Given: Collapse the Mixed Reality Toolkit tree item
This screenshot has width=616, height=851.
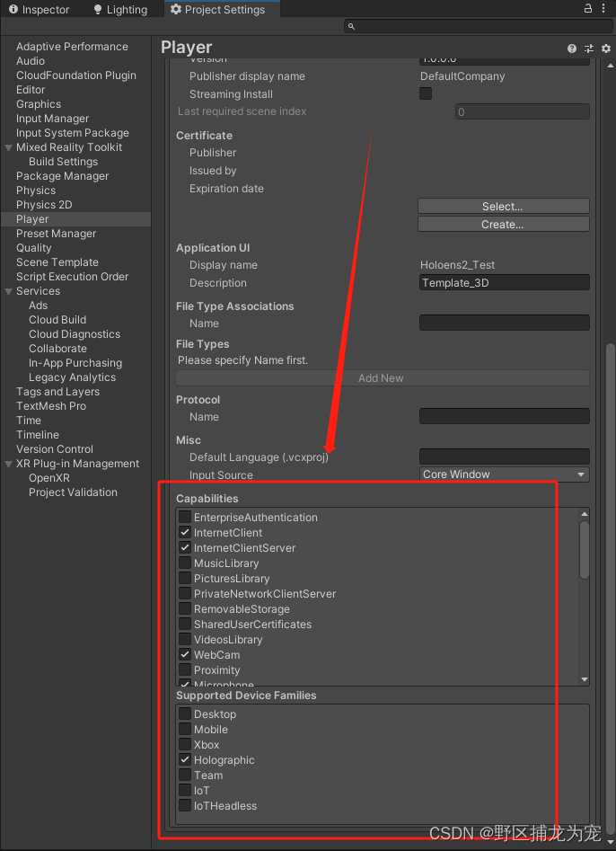Looking at the screenshot, I should tap(8, 147).
